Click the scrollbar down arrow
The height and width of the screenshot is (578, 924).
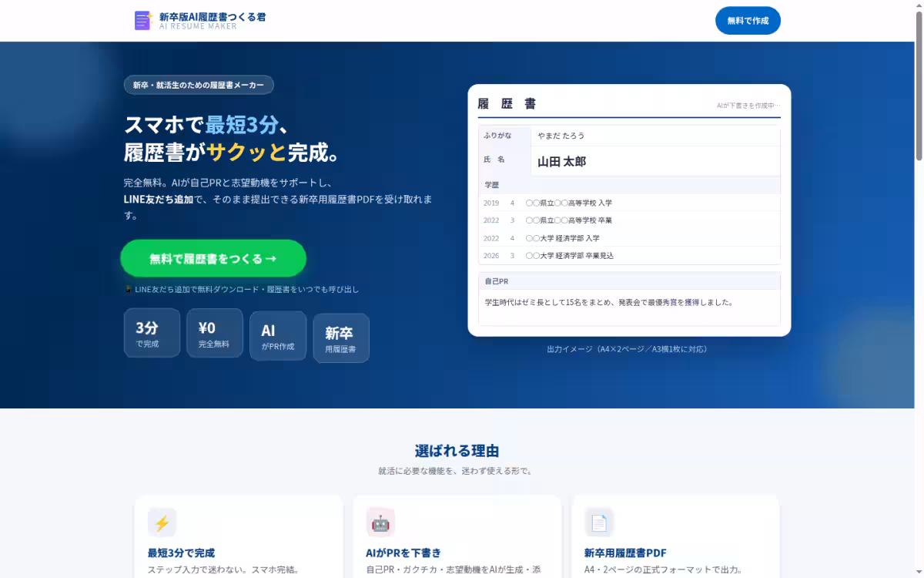tap(919, 573)
